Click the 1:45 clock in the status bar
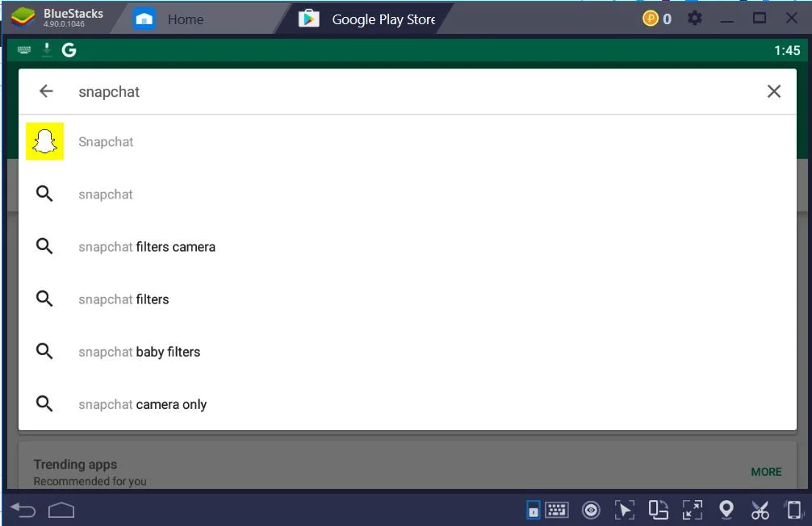This screenshot has width=812, height=526. tap(787, 50)
